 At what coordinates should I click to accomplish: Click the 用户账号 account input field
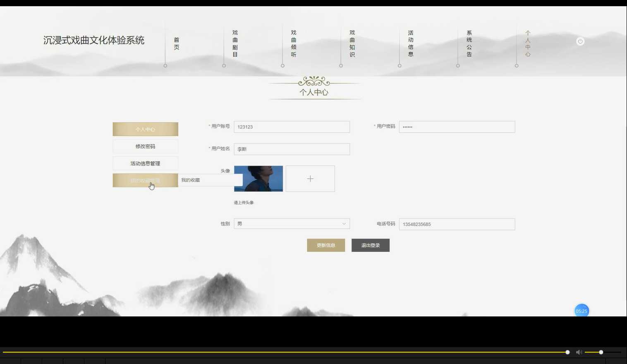[292, 127]
